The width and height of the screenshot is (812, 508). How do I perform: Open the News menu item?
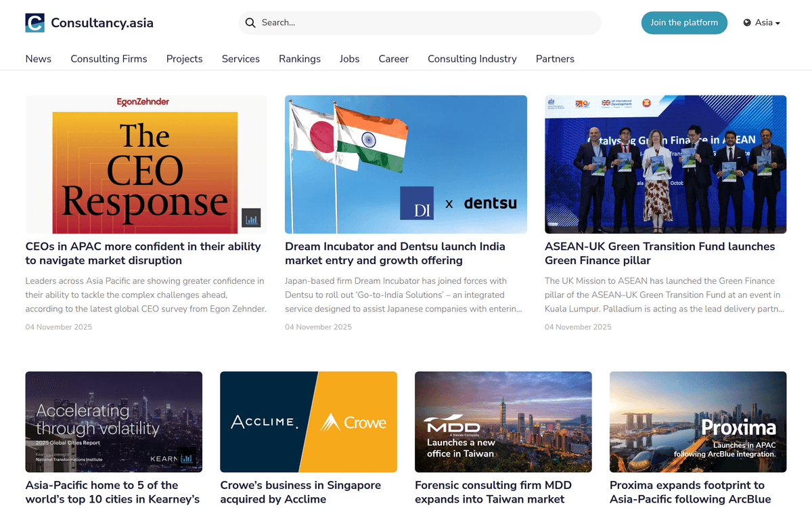[38, 59]
